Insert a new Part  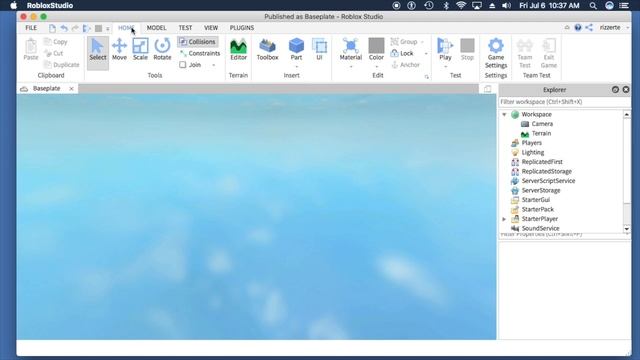(x=296, y=49)
